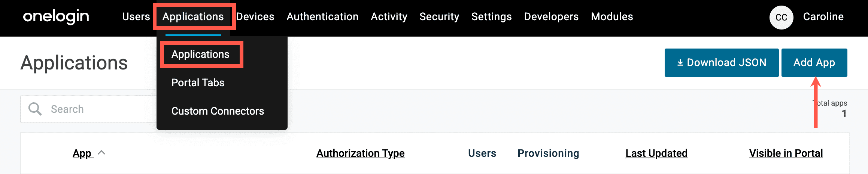Open the Settings menu

pyautogui.click(x=491, y=17)
